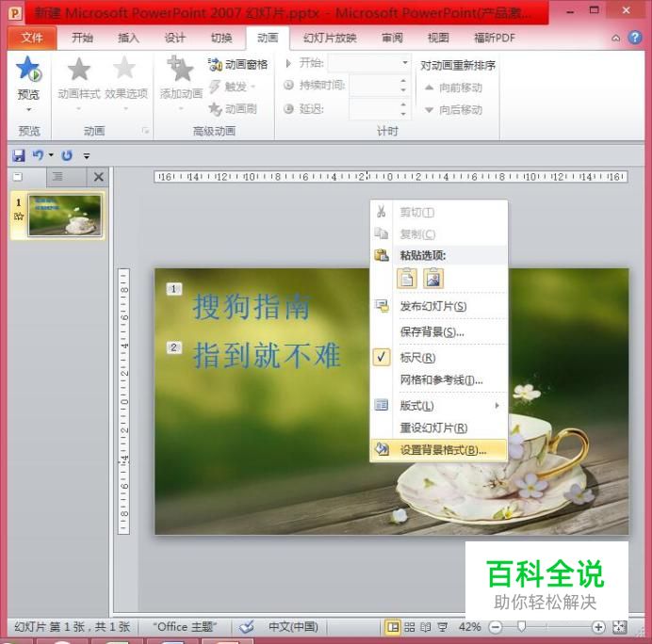Image resolution: width=652 pixels, height=644 pixels.
Task: Select Reset Slide (重设幻灯片) menu item
Action: click(x=439, y=427)
